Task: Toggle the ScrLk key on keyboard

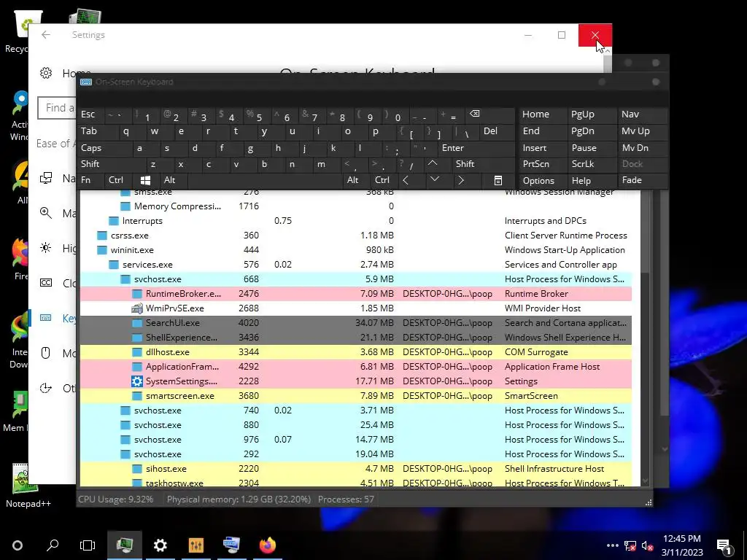Action: pyautogui.click(x=591, y=163)
